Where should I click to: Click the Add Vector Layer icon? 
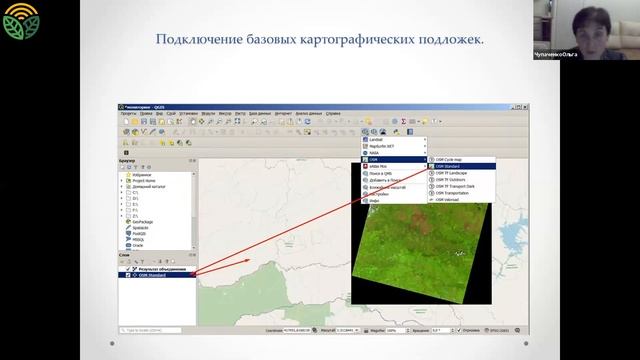144,132
